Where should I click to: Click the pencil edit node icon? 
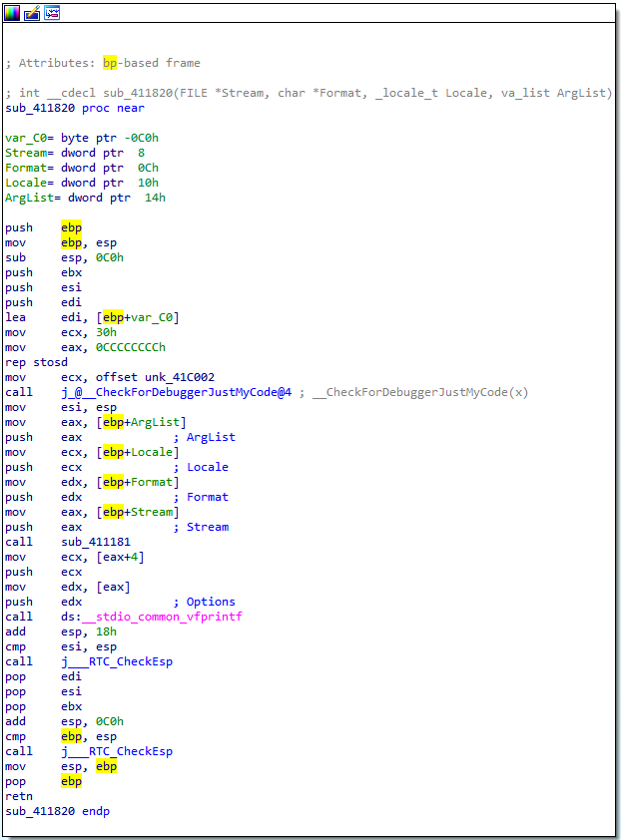coord(32,13)
